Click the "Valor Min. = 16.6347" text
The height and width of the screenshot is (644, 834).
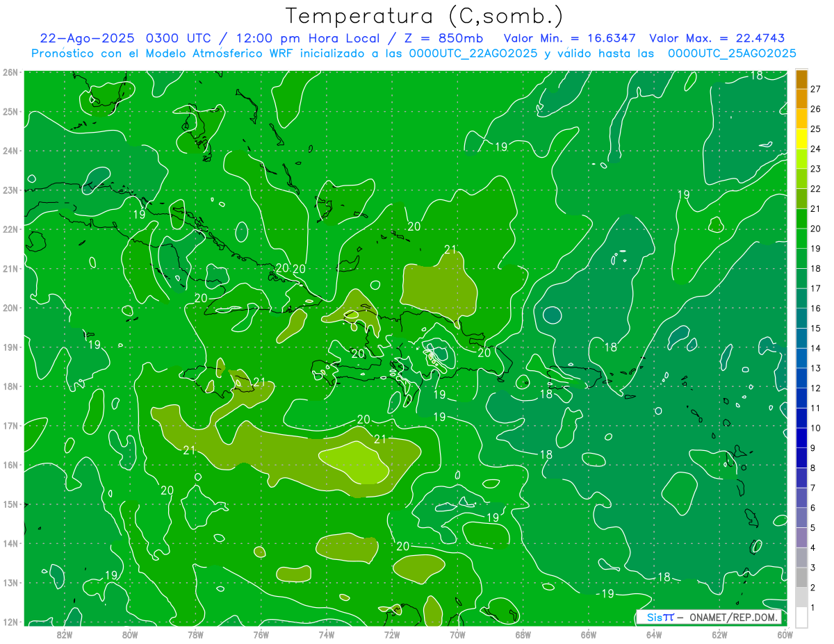(570, 38)
